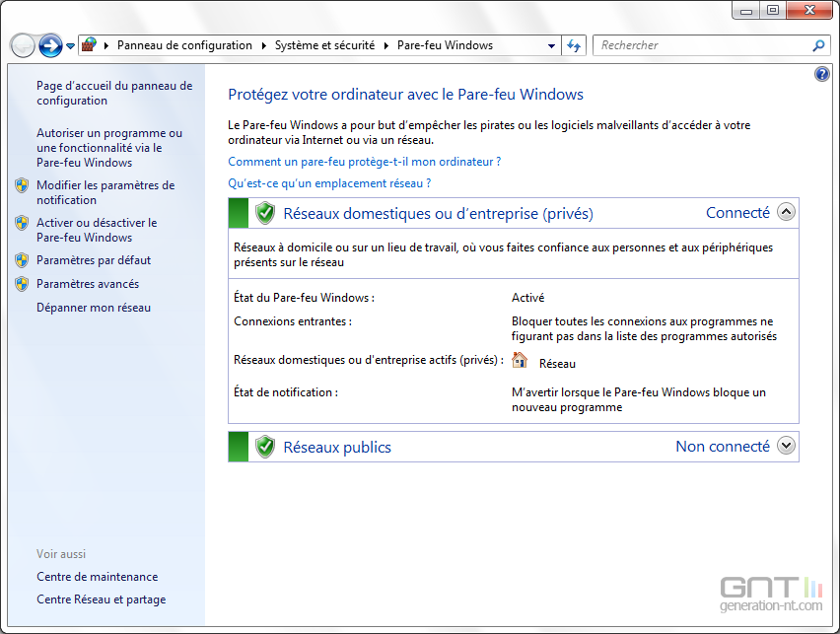Click the search magnifier icon

pyautogui.click(x=817, y=45)
